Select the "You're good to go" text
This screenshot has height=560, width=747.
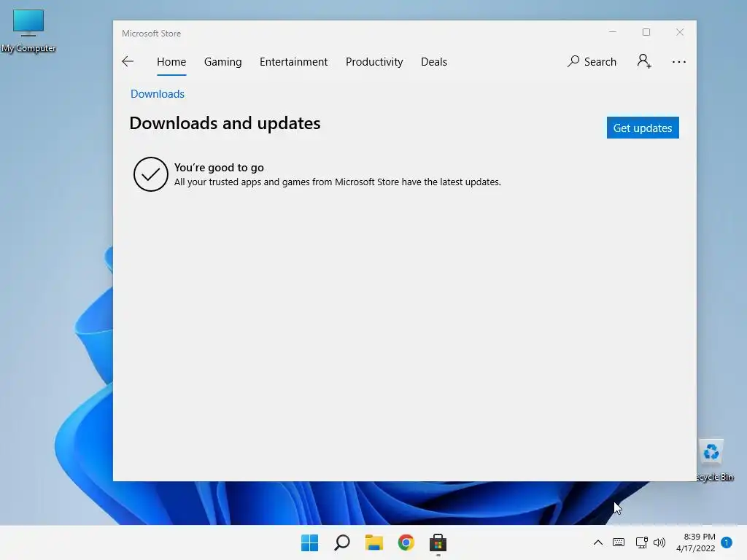click(x=219, y=168)
